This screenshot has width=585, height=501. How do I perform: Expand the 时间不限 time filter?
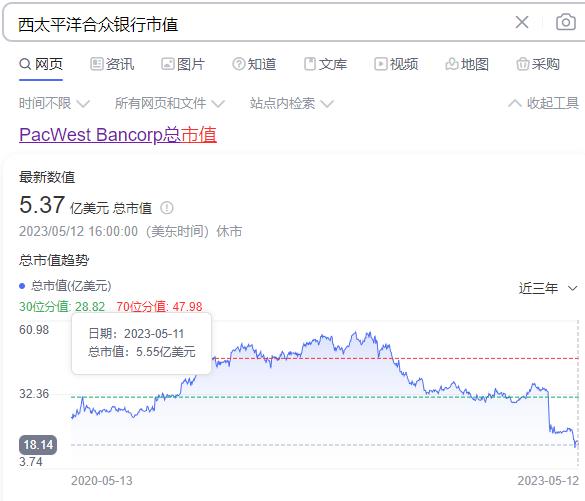coord(54,103)
